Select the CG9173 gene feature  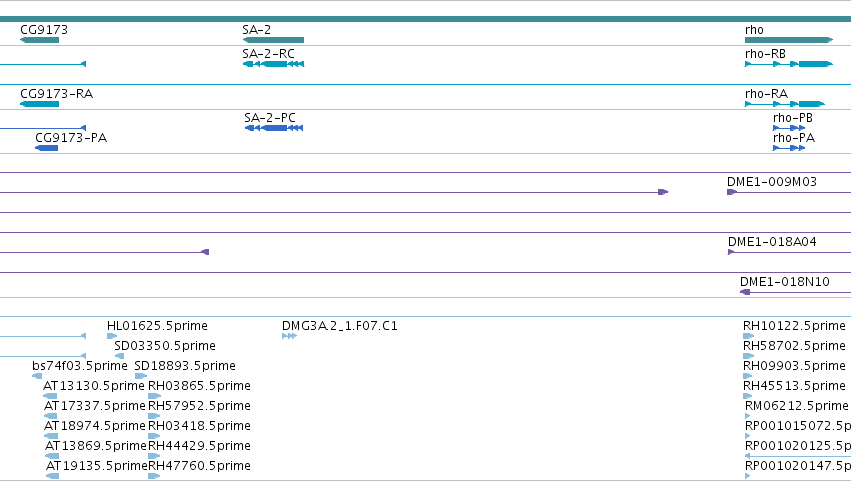pos(39,40)
